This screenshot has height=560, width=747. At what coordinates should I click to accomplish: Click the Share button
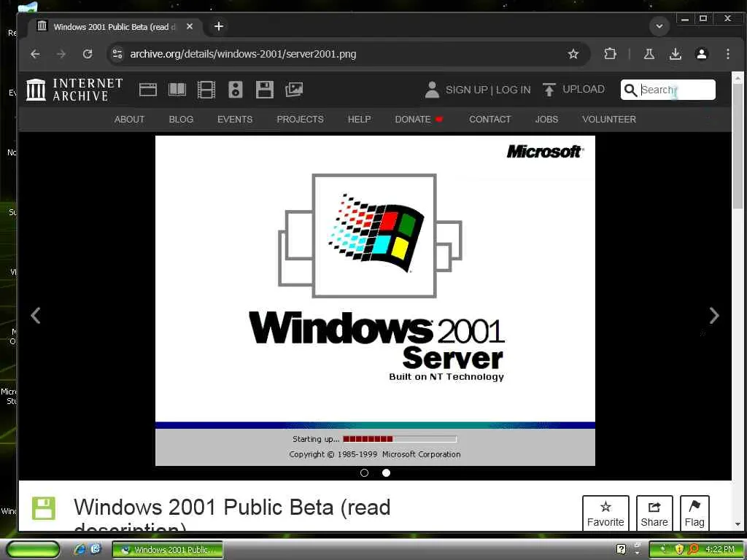point(654,513)
